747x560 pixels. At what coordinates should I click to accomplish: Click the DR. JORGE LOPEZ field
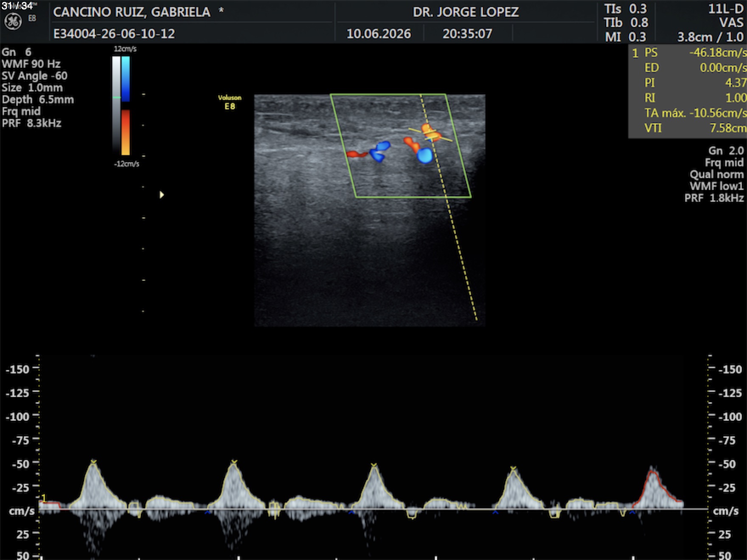pos(466,12)
